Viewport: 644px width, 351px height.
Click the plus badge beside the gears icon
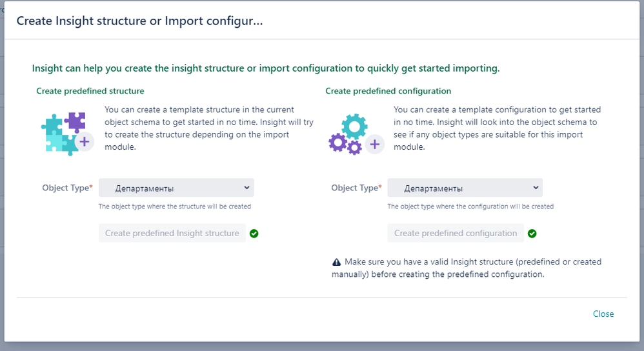374,145
